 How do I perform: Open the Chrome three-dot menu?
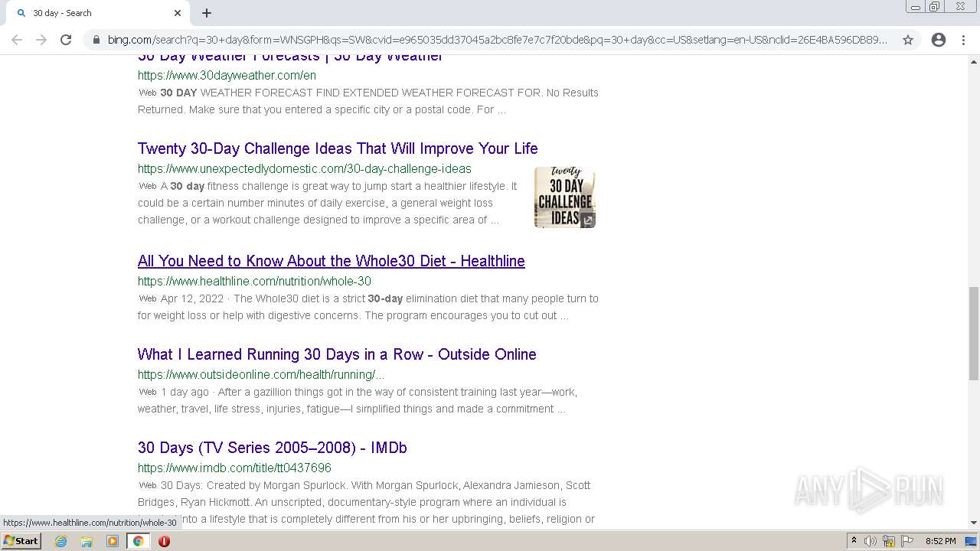point(963,40)
